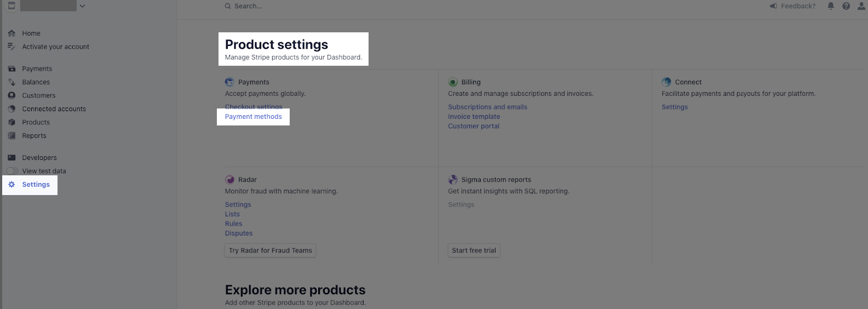Open the help question mark icon
The height and width of the screenshot is (309, 868).
point(846,6)
